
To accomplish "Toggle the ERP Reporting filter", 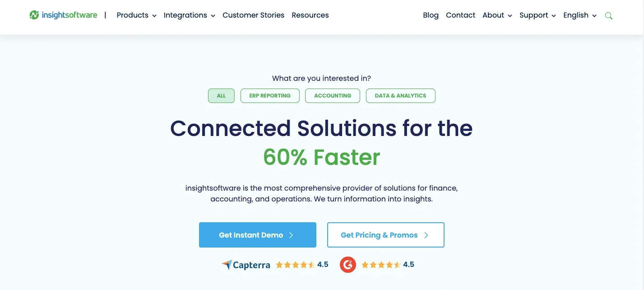I will [270, 96].
